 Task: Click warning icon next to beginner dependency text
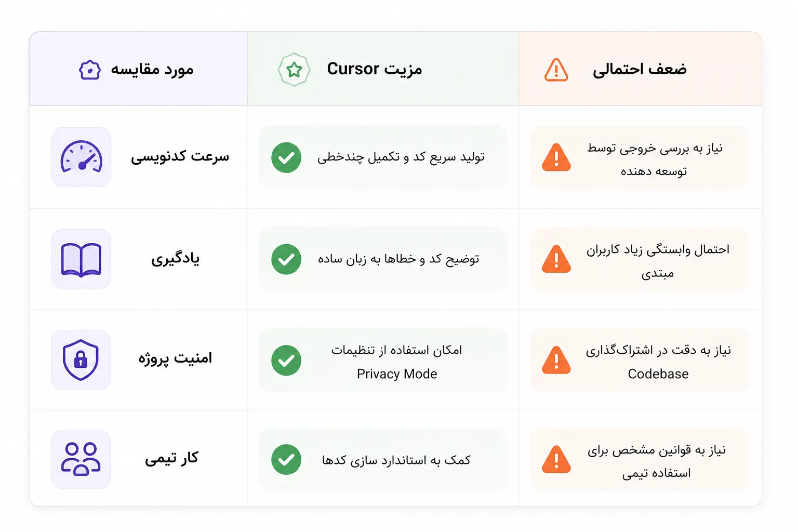coord(556,259)
